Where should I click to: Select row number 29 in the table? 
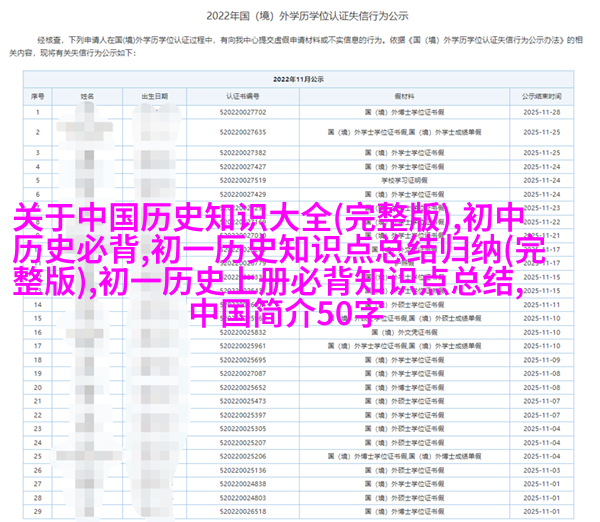point(38,507)
